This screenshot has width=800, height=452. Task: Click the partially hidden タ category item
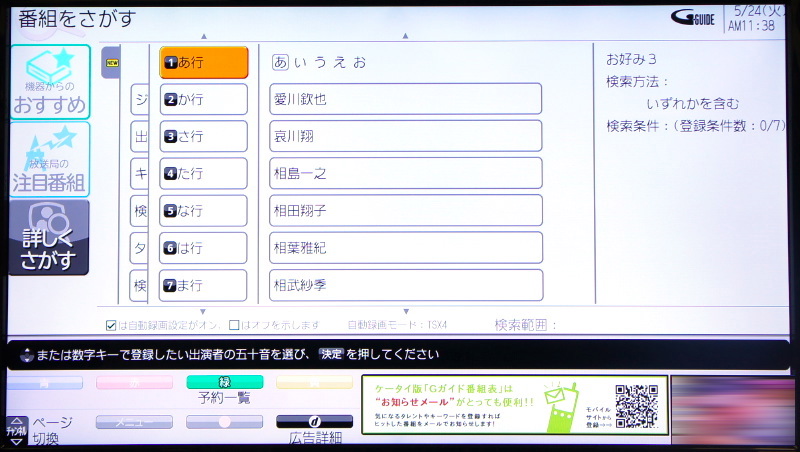pyautogui.click(x=139, y=248)
